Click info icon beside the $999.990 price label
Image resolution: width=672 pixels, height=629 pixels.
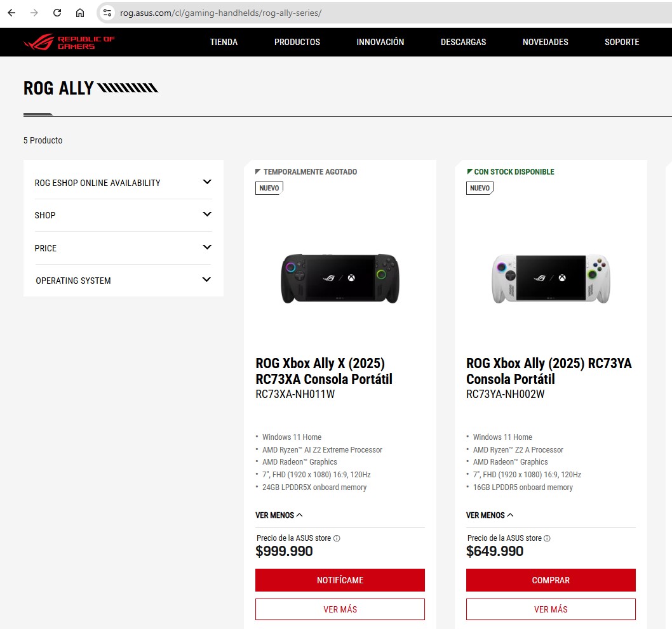[x=337, y=538]
